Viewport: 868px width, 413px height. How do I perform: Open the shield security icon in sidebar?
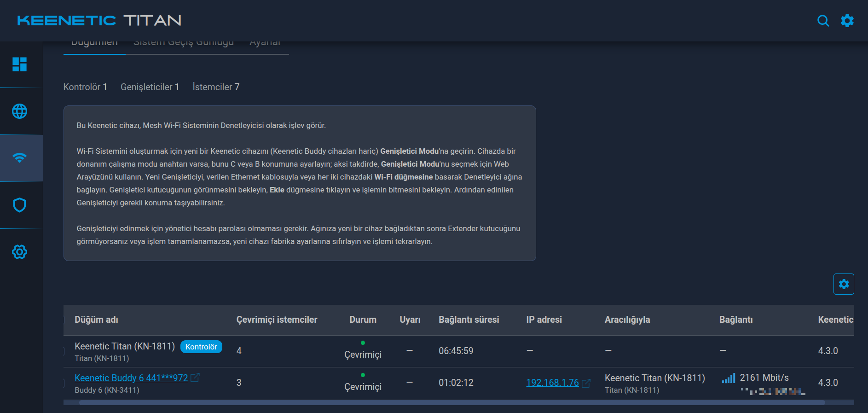(x=19, y=205)
